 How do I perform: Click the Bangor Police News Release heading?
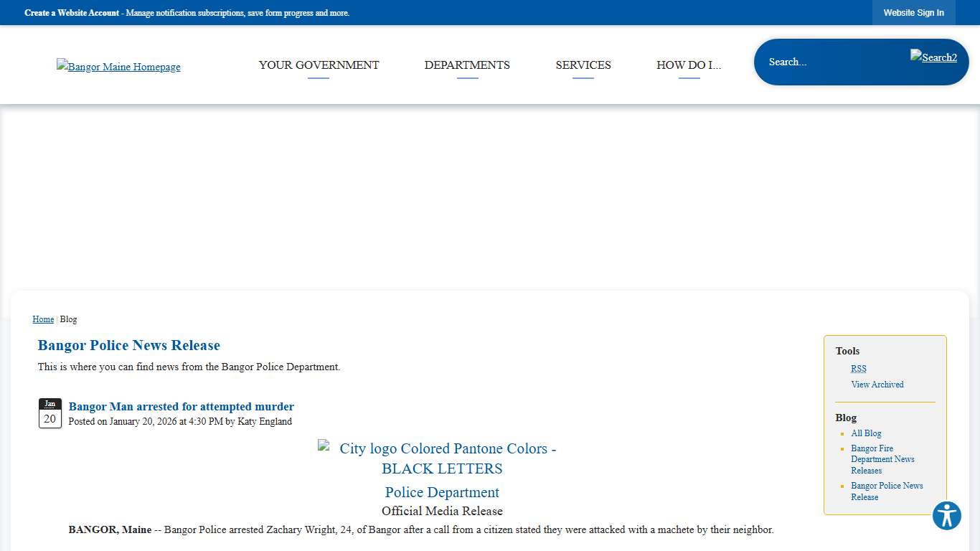point(128,345)
